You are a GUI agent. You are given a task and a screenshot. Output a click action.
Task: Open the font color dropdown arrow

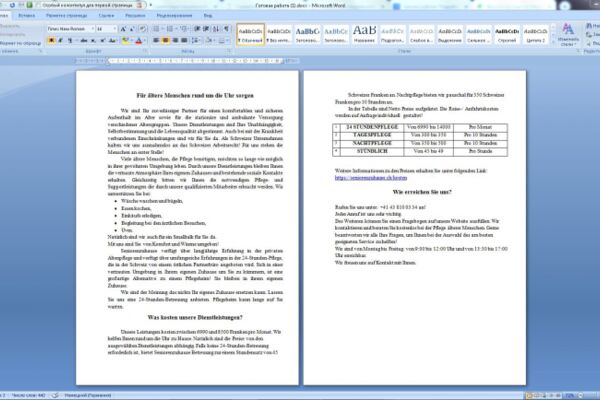tap(144, 41)
